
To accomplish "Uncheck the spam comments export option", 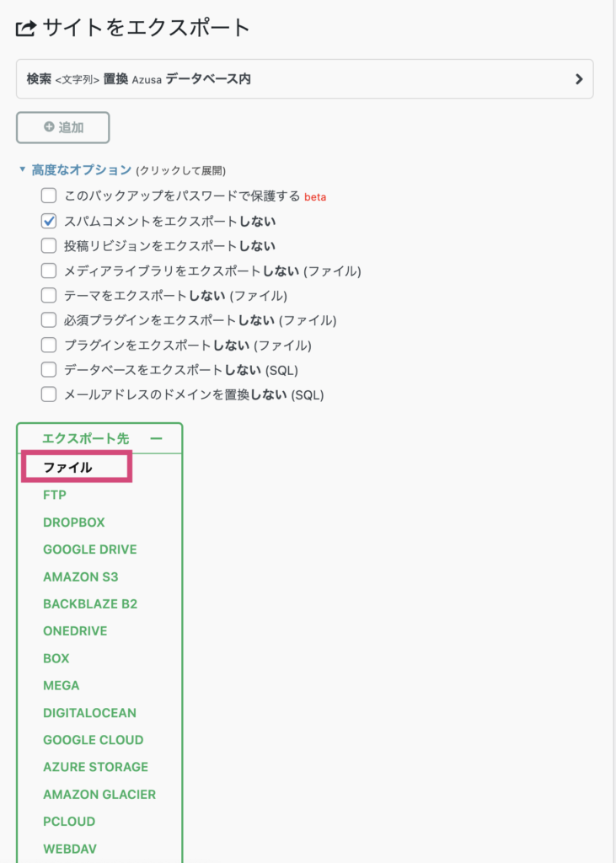I will (x=49, y=222).
